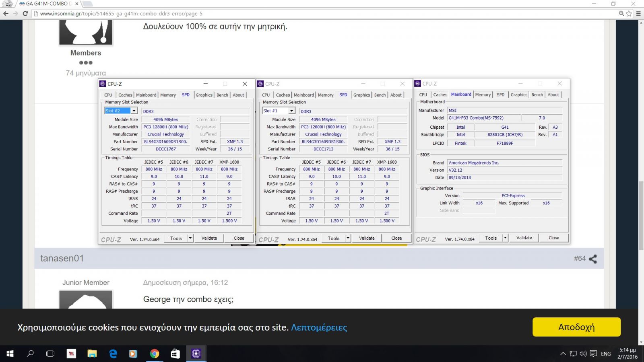Viewport: 644px width, 362px height.
Task: Open the Slot #1 memory slot dropdown
Action: coord(292,111)
